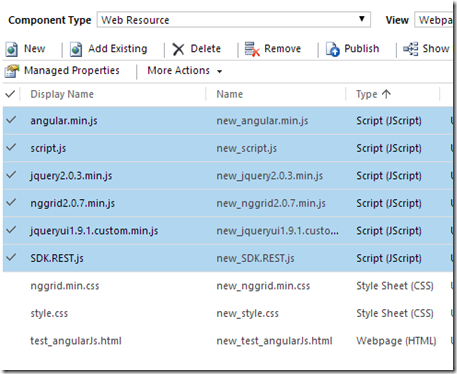
Task: Click the Add Existing icon
Action: (x=76, y=50)
